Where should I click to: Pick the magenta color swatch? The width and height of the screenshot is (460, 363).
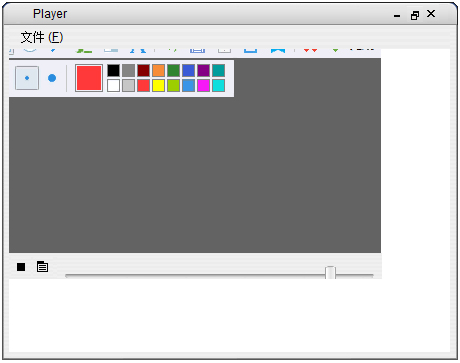point(204,85)
